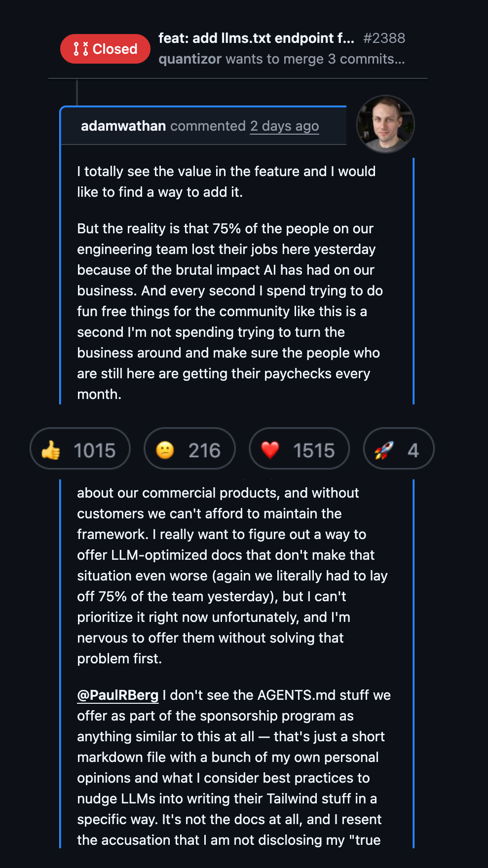Click the red heart emoji
The image size is (488, 868).
coord(270,450)
